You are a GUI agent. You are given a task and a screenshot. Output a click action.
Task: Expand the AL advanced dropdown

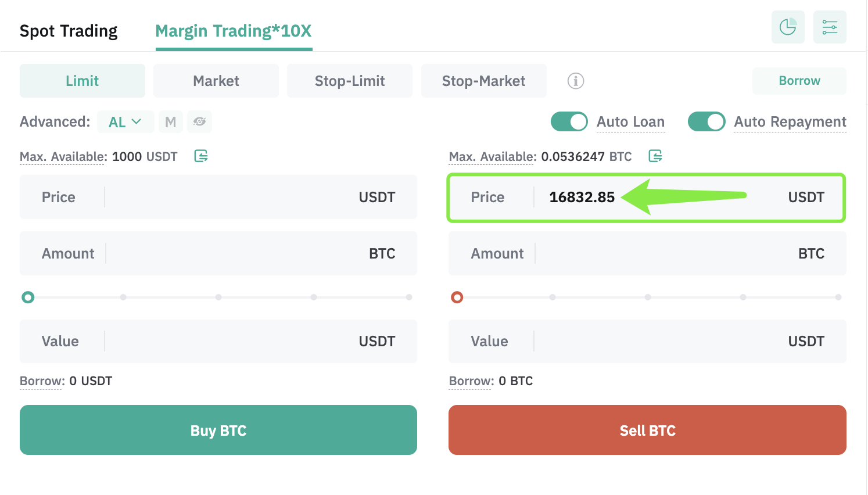click(x=125, y=122)
